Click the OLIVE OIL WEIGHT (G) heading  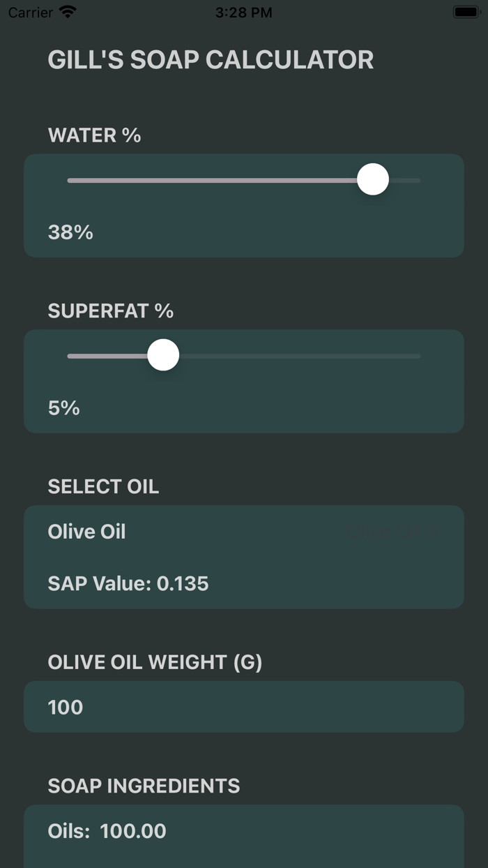[x=155, y=661]
